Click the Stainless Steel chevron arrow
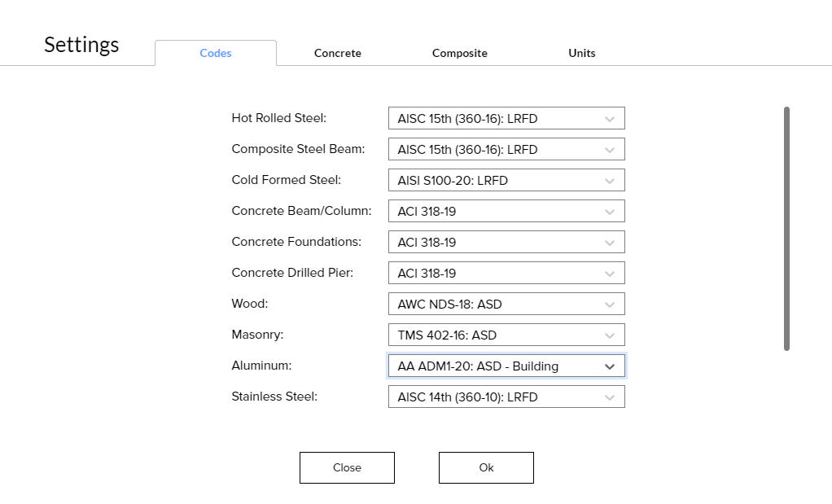Screen dimensions: 832x504 tap(609, 397)
